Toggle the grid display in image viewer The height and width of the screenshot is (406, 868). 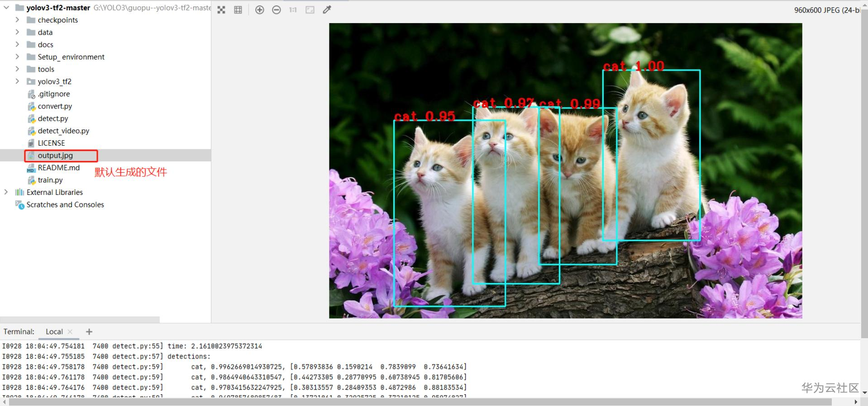238,10
